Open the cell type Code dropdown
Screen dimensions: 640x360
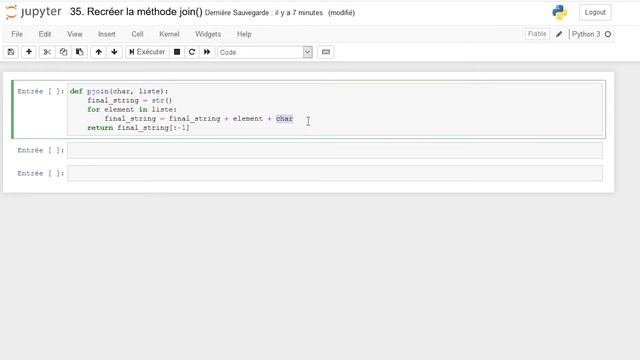pos(265,52)
